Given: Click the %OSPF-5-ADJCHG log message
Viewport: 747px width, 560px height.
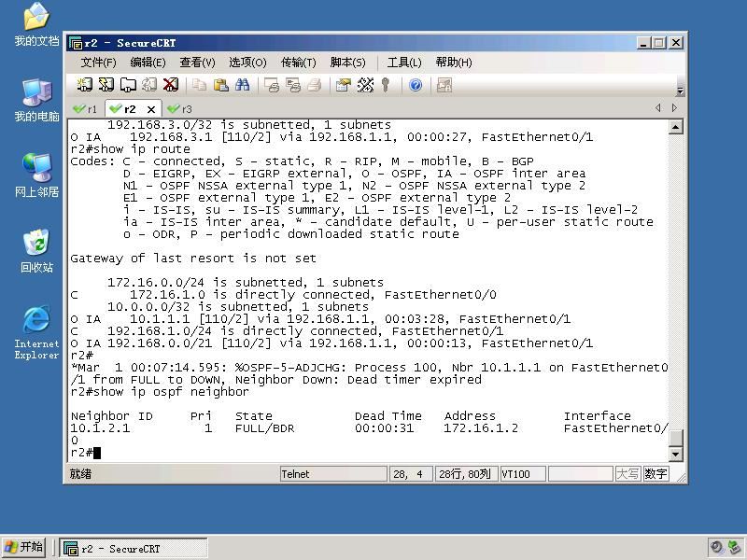Looking at the screenshot, I should [x=369, y=374].
